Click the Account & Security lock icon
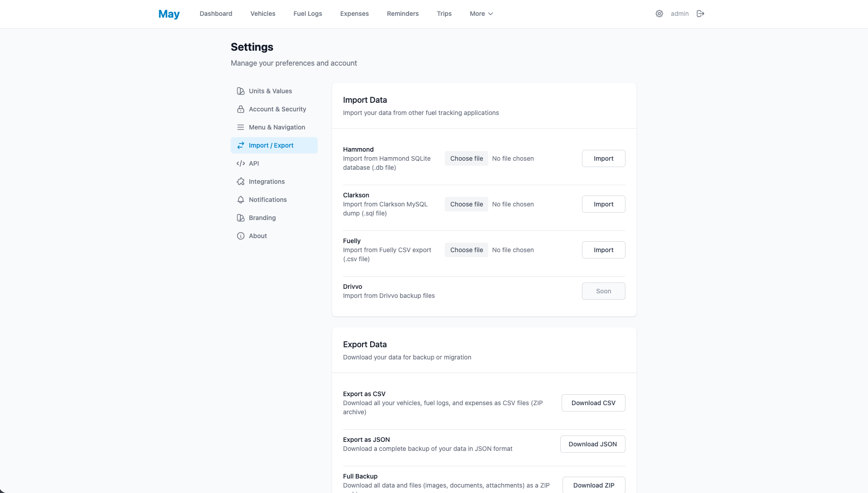The image size is (868, 493). point(241,109)
